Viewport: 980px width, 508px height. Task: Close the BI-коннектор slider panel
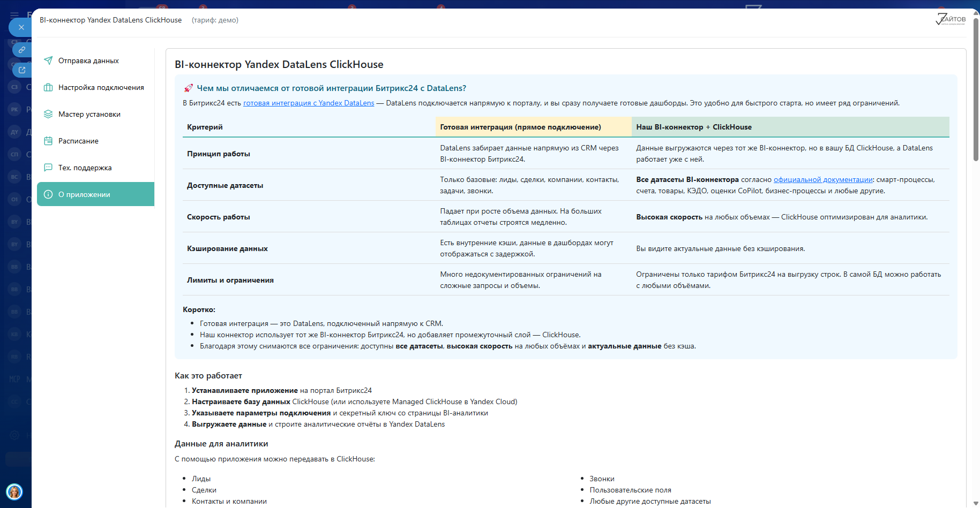point(21,27)
